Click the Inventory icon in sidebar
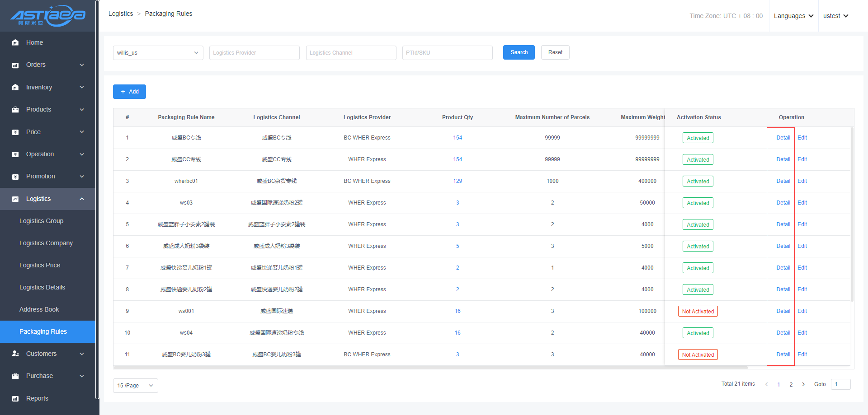Image resolution: width=868 pixels, height=415 pixels. click(15, 87)
